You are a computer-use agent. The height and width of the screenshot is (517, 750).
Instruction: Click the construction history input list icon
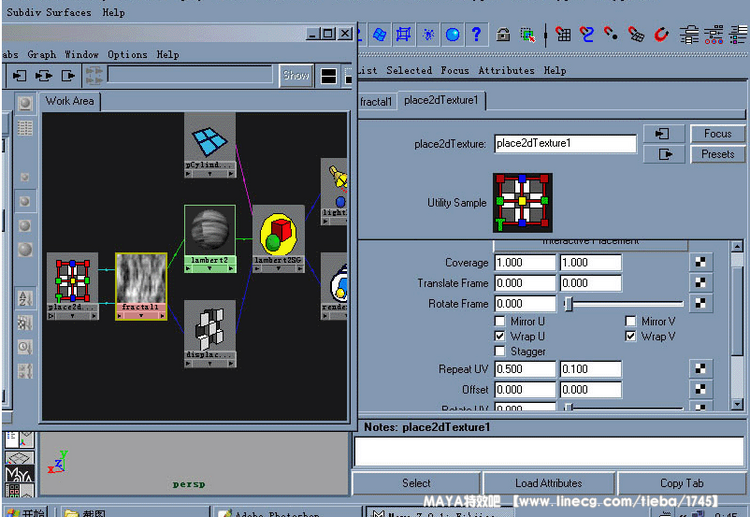689,34
